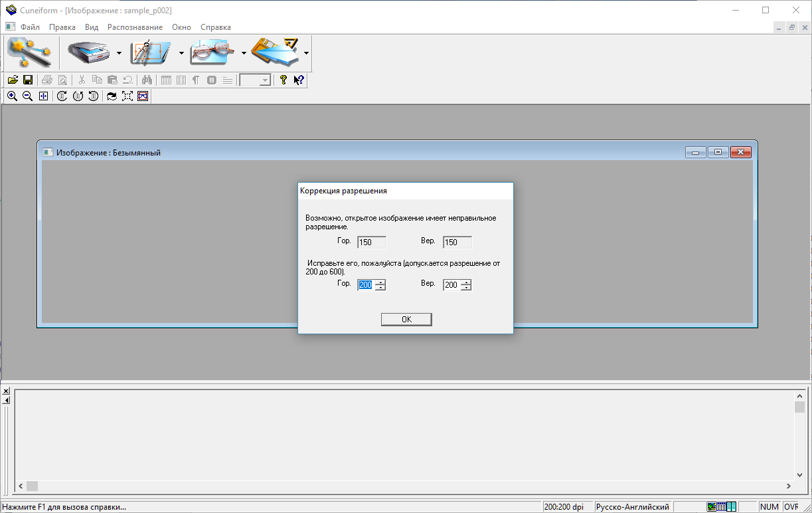Viewport: 812px width, 513px height.
Task: Click the rotate page clockwise icon
Action: [x=62, y=96]
